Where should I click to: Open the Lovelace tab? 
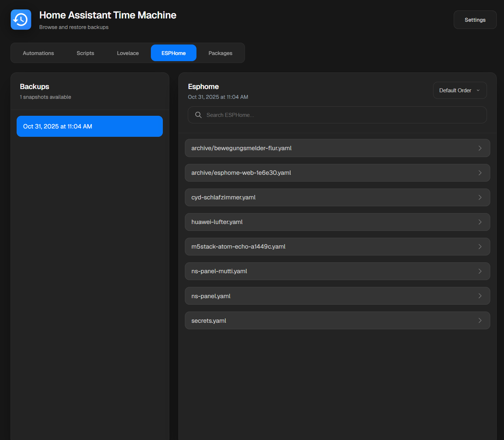pos(128,53)
